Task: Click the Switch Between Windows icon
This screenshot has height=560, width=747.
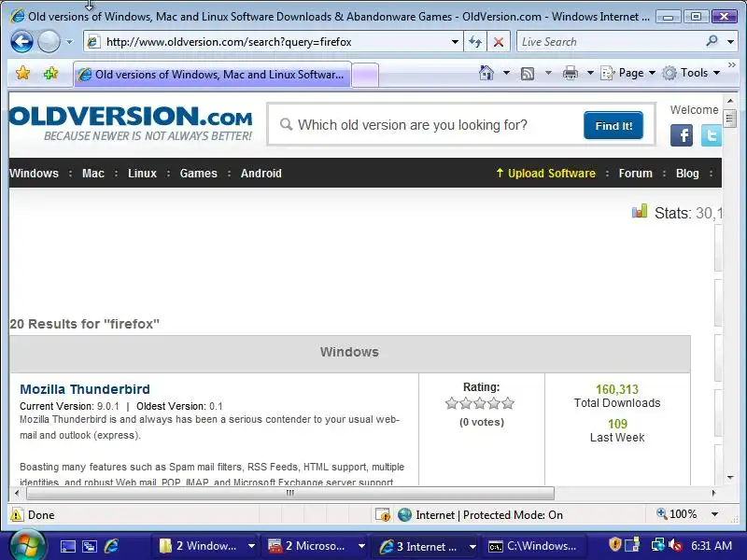Action: (90, 546)
